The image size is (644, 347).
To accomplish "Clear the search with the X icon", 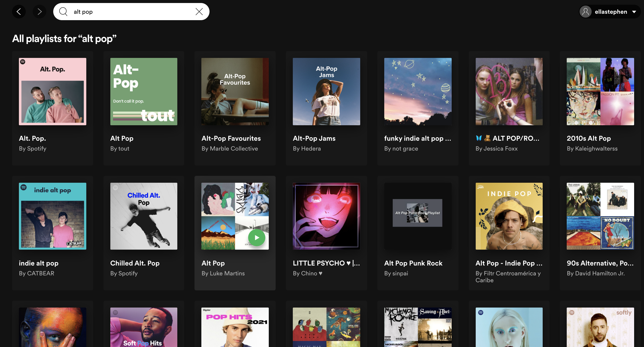I will 199,12.
